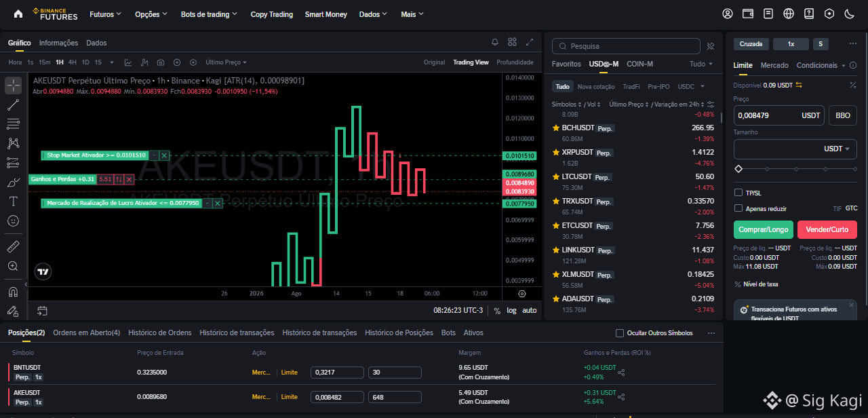Open the language globe icon
The height and width of the screenshot is (418, 868).
coord(789,14)
